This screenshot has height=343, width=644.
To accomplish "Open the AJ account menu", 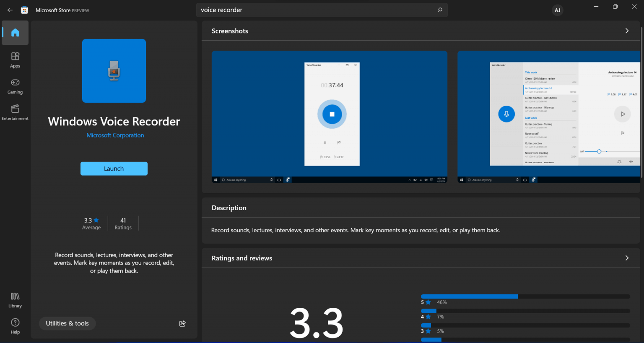I will [557, 10].
